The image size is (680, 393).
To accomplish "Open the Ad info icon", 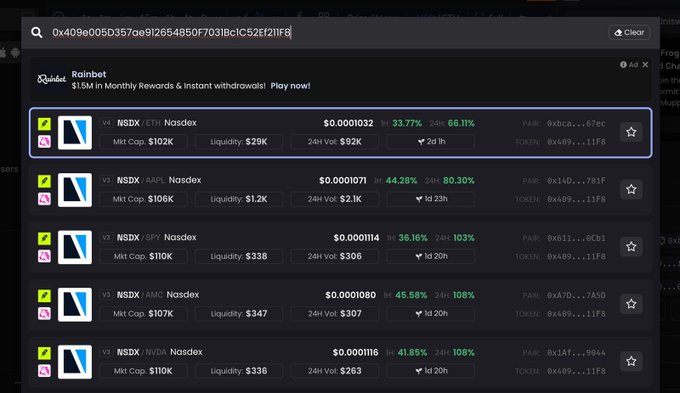I will (623, 65).
